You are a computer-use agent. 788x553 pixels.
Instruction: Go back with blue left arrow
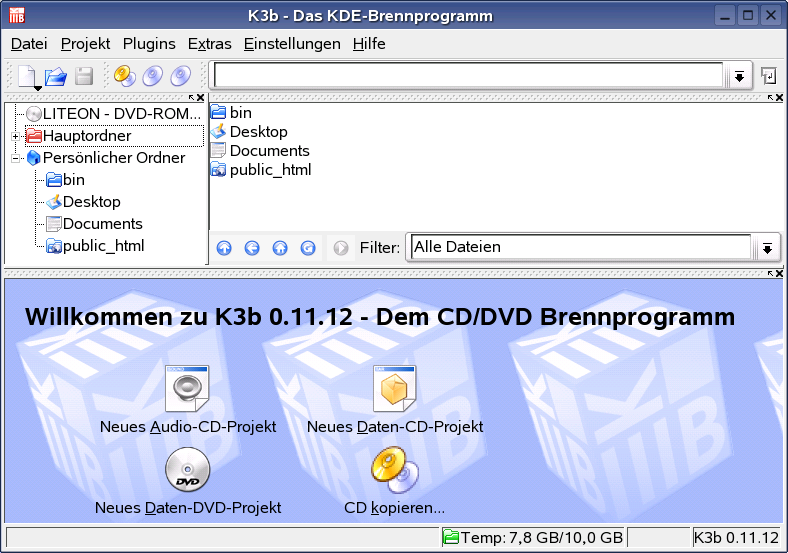pos(252,248)
